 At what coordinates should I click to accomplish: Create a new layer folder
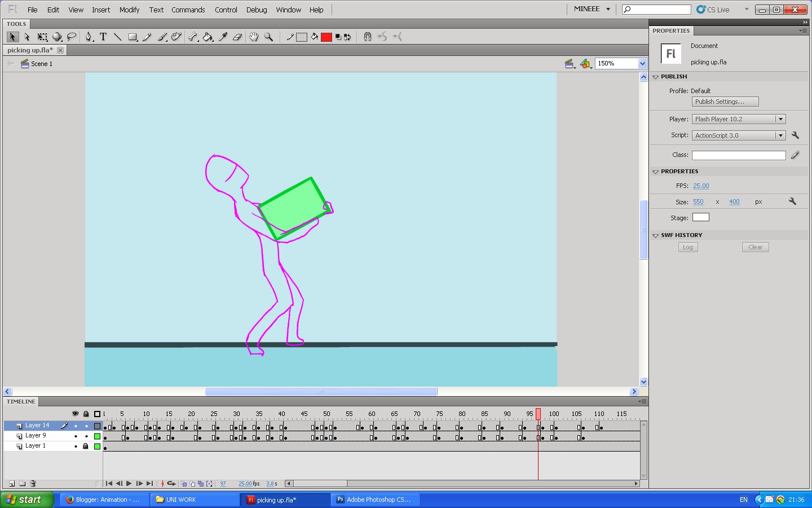coord(23,484)
